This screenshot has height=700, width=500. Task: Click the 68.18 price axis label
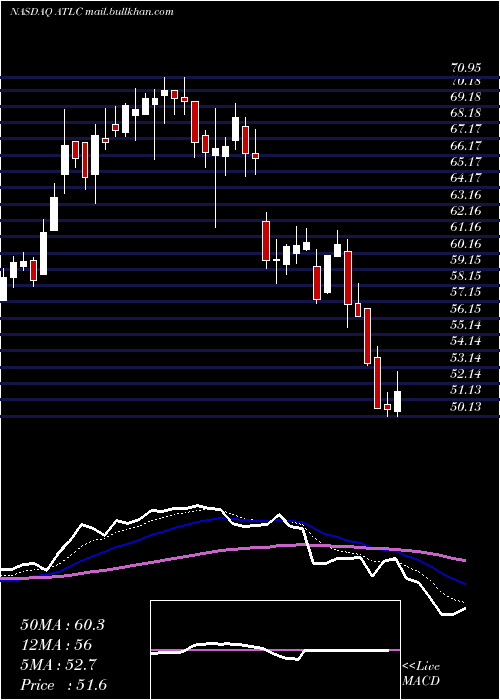[466, 113]
